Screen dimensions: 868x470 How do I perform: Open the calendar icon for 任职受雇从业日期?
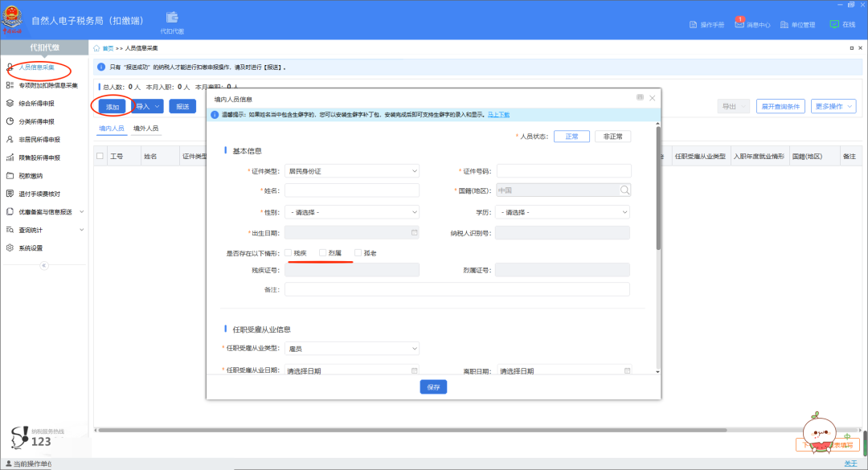414,370
